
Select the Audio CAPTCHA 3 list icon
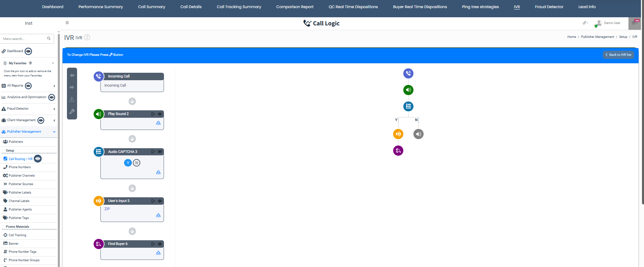click(x=99, y=152)
